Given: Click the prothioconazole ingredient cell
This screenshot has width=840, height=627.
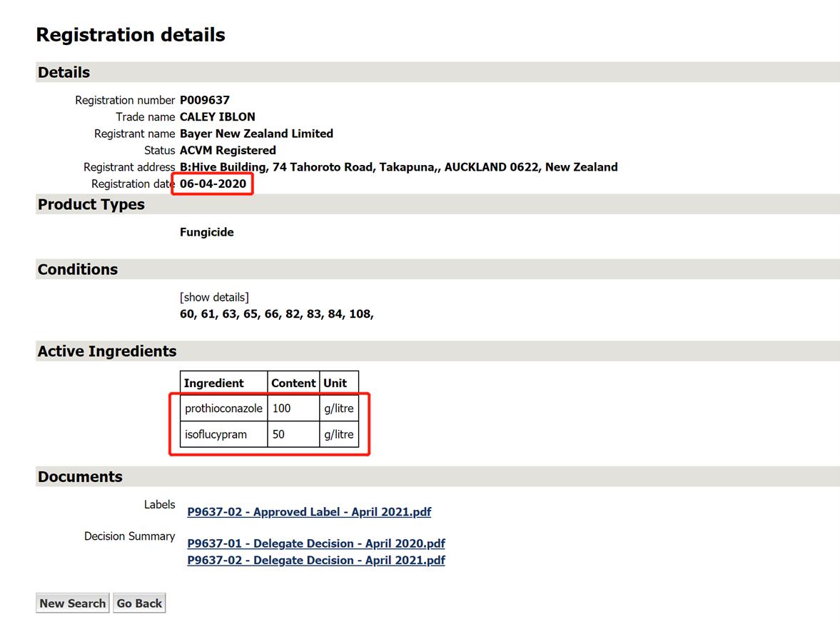Looking at the screenshot, I should coord(223,408).
